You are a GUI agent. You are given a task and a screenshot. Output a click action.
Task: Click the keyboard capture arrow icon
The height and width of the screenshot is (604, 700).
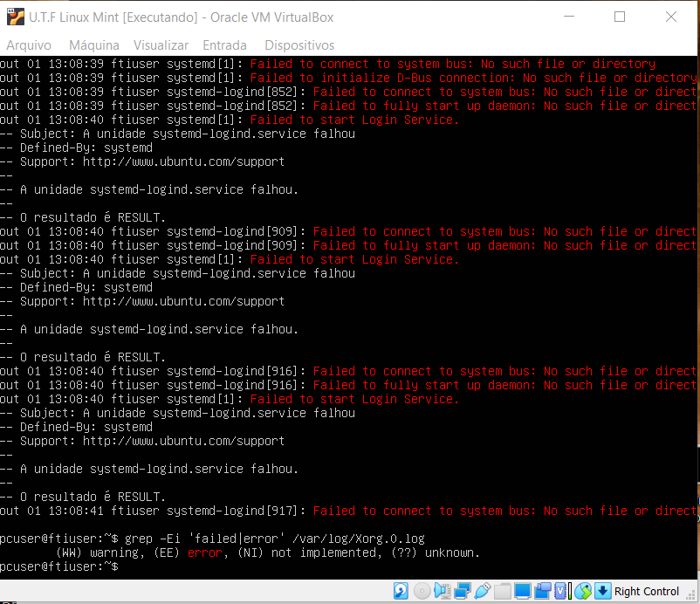602,591
